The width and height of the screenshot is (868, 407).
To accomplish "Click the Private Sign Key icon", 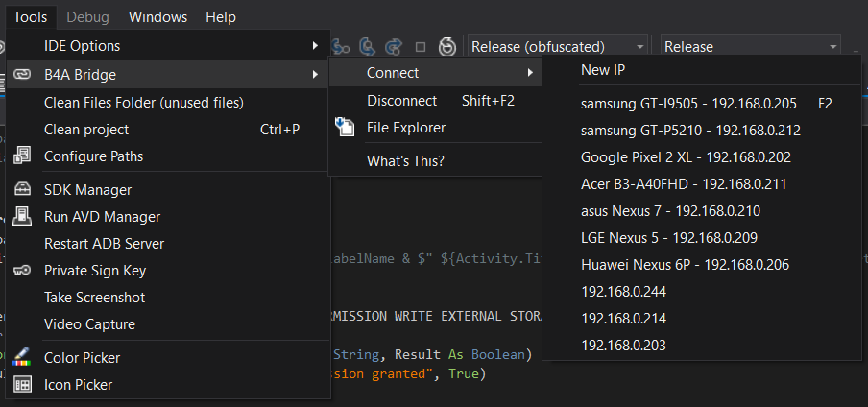I will pos(23,271).
